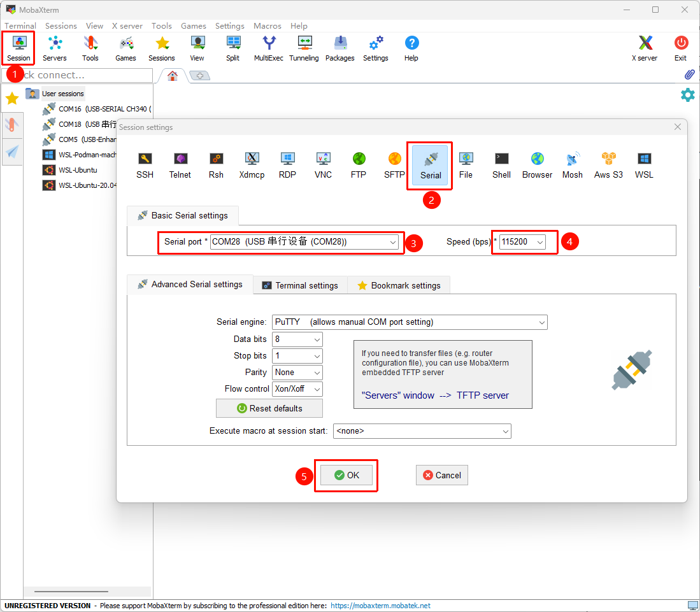Expand the Serial engine combo box

click(x=541, y=322)
